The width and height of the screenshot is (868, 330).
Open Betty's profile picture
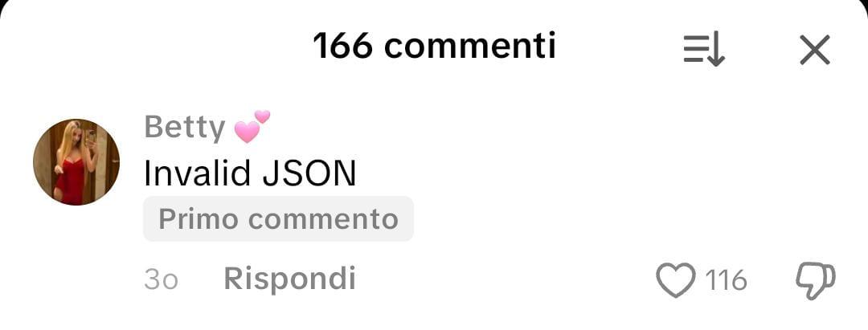76,162
